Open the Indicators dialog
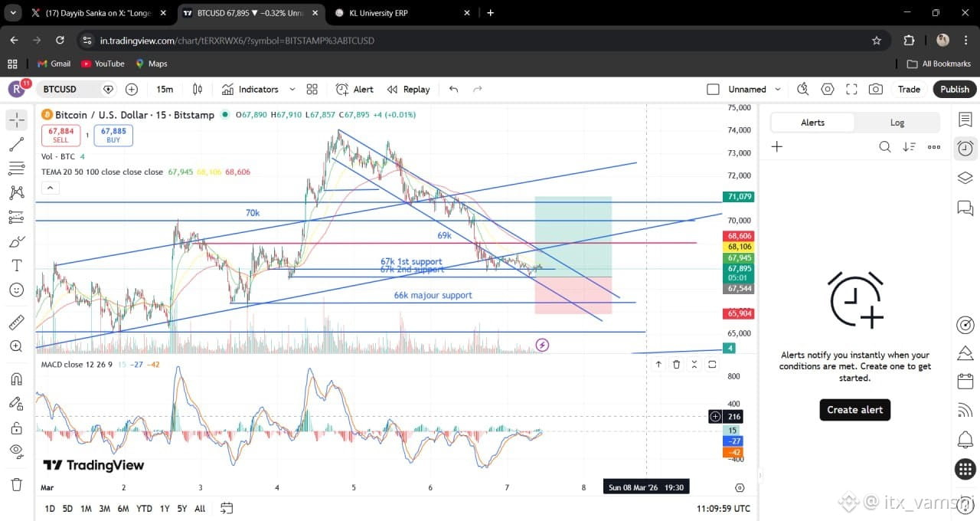The width and height of the screenshot is (980, 521). [x=250, y=89]
